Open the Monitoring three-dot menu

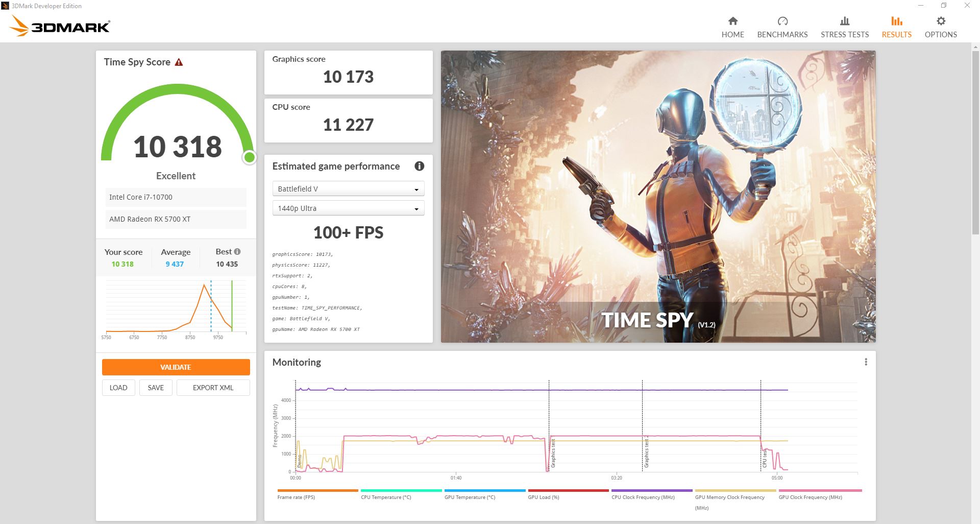[x=866, y=362]
